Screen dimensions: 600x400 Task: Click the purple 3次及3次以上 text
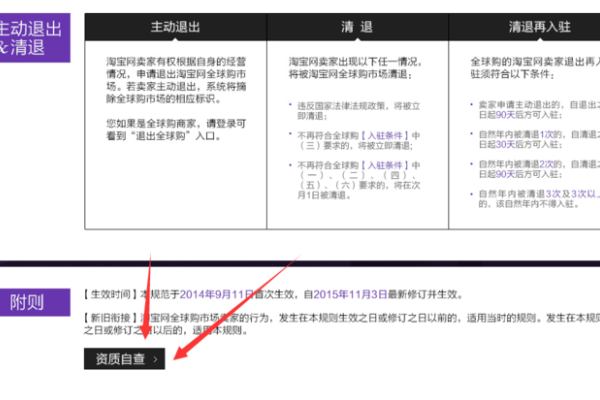tap(572, 194)
